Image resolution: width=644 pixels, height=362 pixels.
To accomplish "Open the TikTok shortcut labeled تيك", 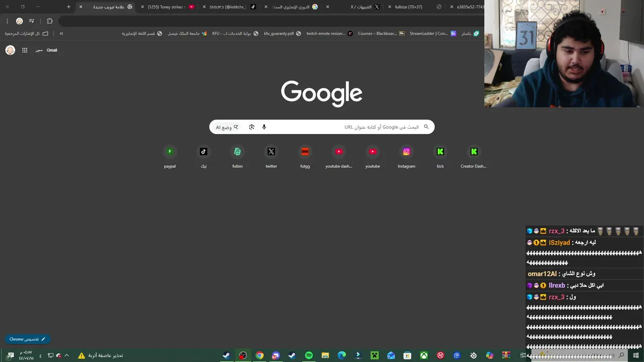I will coord(203,157).
